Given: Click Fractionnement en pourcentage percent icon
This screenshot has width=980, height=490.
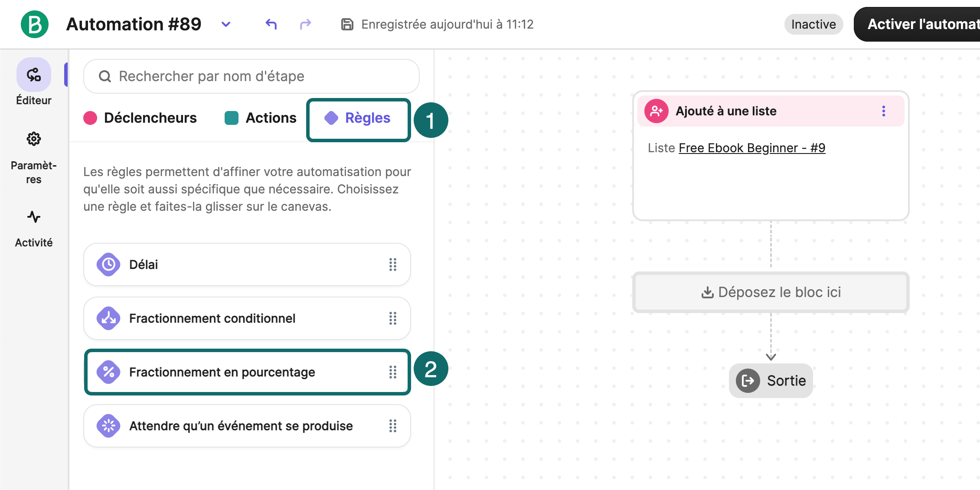Looking at the screenshot, I should pyautogui.click(x=108, y=372).
